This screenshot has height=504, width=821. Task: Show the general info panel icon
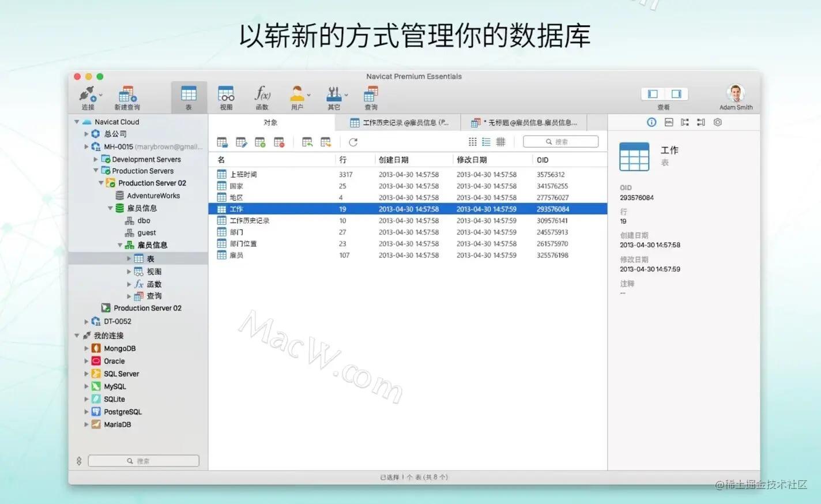click(651, 122)
